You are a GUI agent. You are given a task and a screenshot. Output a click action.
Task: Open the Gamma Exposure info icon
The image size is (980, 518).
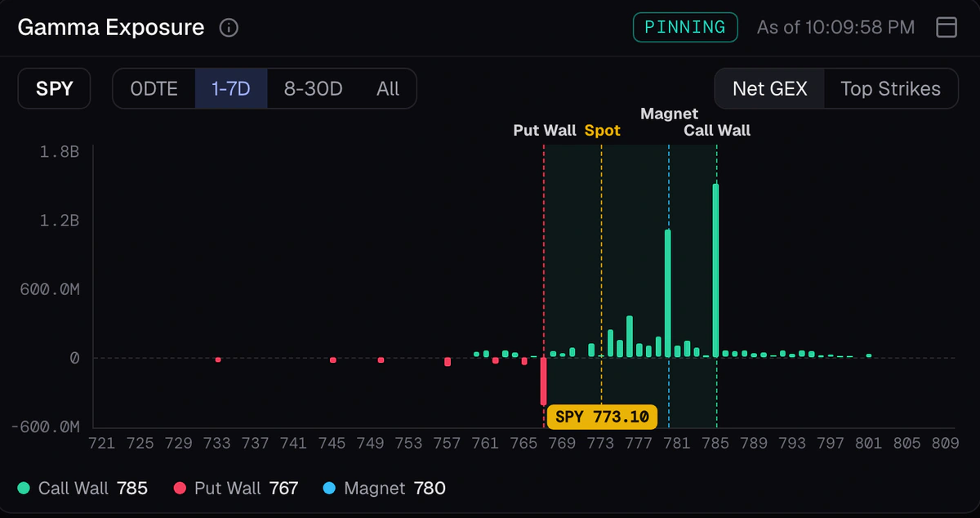click(x=229, y=28)
